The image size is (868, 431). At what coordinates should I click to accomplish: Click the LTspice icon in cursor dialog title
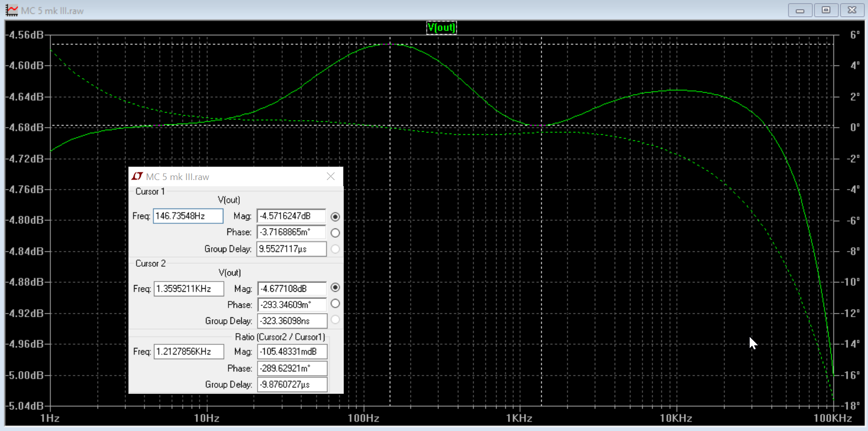click(137, 176)
